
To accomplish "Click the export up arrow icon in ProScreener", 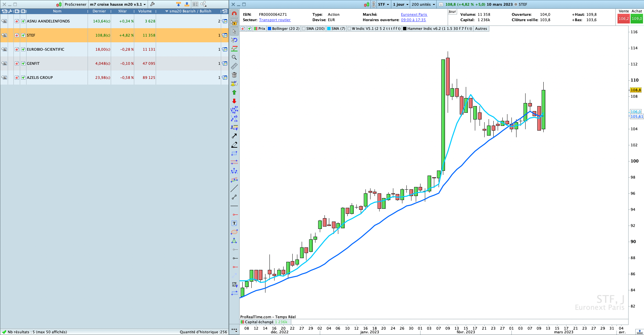I will tap(187, 4).
